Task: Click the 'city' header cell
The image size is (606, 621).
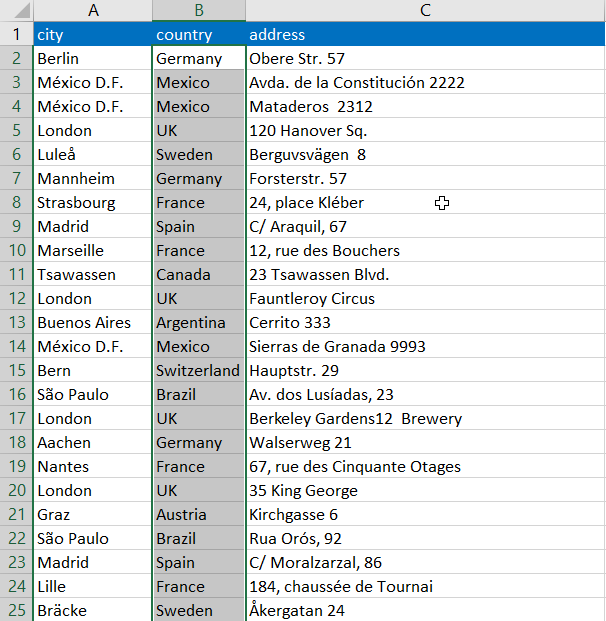Action: click(93, 34)
